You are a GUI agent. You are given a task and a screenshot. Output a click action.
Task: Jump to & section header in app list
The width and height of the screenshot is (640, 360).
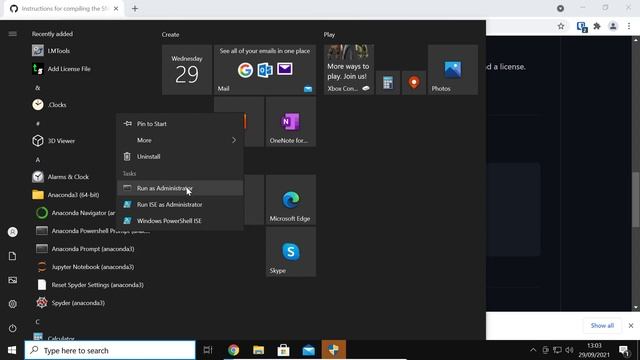38,88
